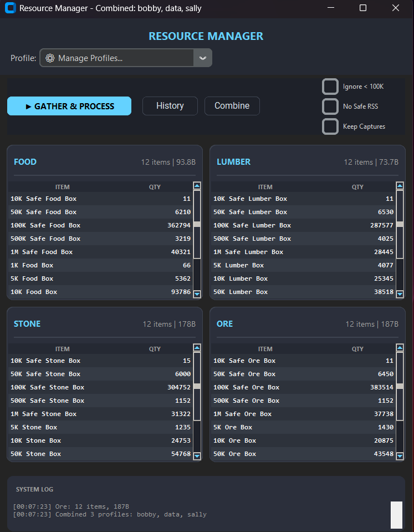The height and width of the screenshot is (532, 414).
Task: Enable the Ignore < 100K checkbox
Action: (x=330, y=87)
